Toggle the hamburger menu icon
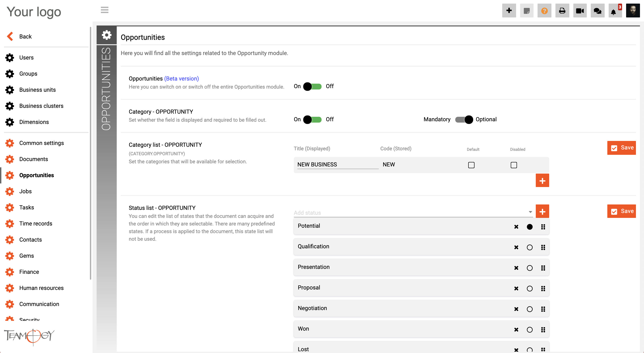Screen dimensions: 644x353 104,10
